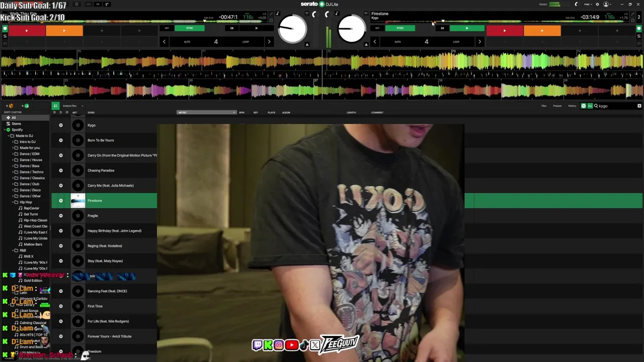
Task: Click the right deck platter
Action: point(352,29)
